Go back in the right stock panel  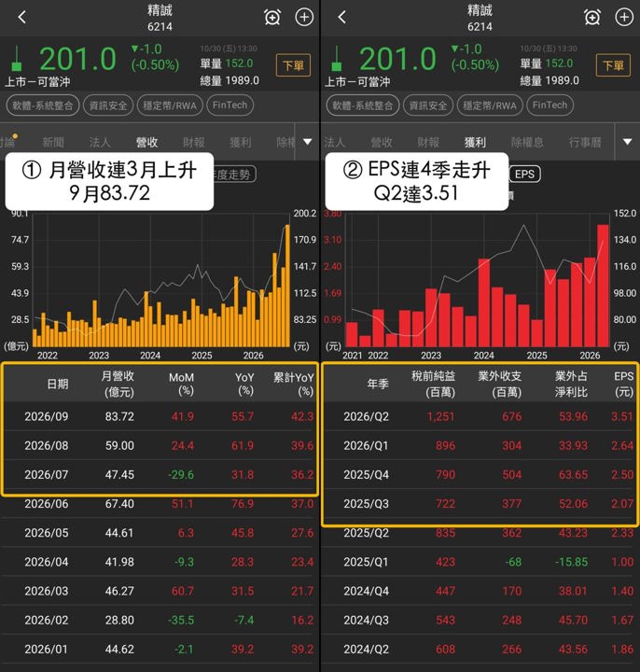point(341,17)
